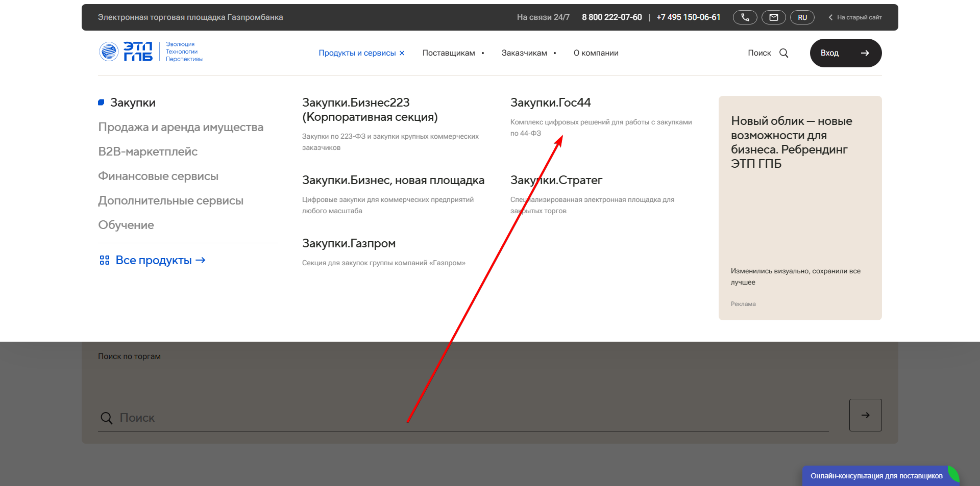Switch language with the RU button
The image size is (980, 486).
(x=802, y=17)
